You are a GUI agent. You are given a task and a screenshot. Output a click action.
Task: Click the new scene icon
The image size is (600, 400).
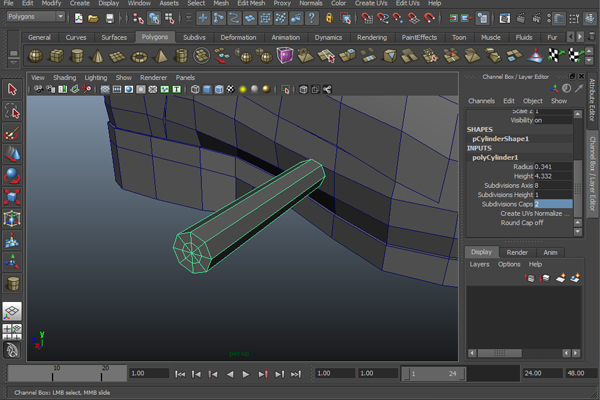coord(78,18)
